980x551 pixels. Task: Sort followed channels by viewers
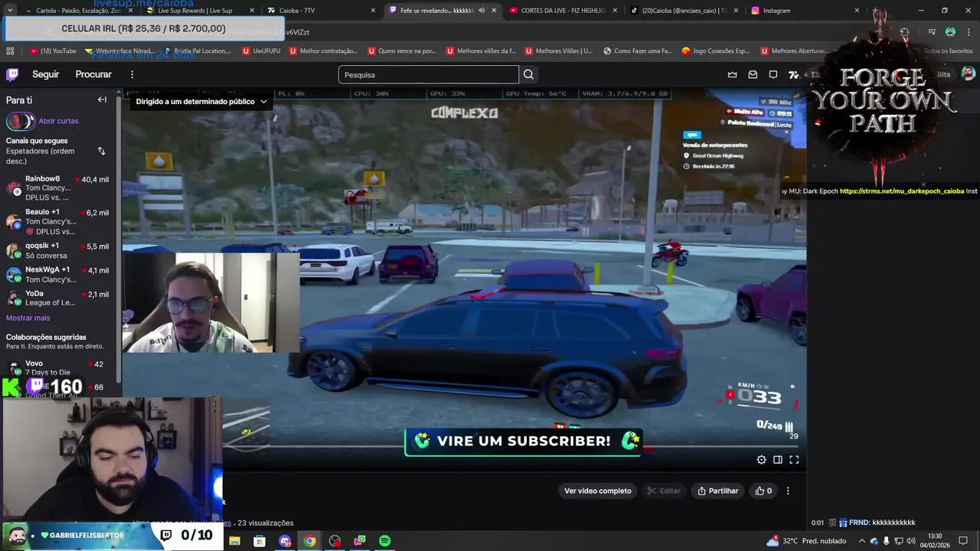tap(101, 151)
